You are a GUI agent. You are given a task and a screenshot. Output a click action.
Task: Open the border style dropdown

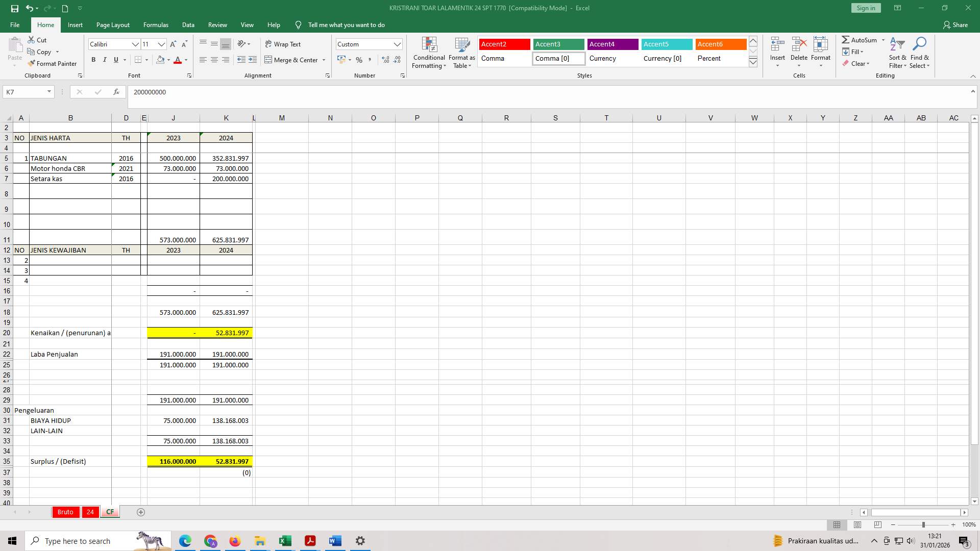point(146,60)
